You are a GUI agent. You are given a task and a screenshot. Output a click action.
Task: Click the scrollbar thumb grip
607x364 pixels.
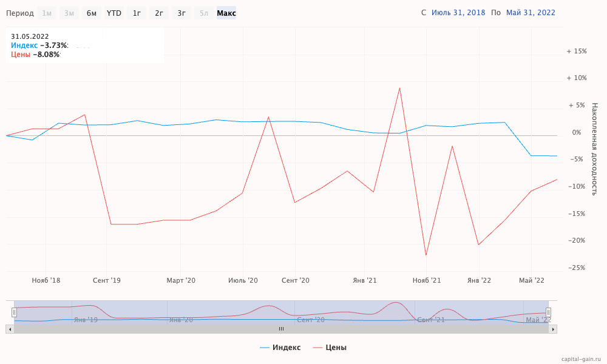coord(282,329)
